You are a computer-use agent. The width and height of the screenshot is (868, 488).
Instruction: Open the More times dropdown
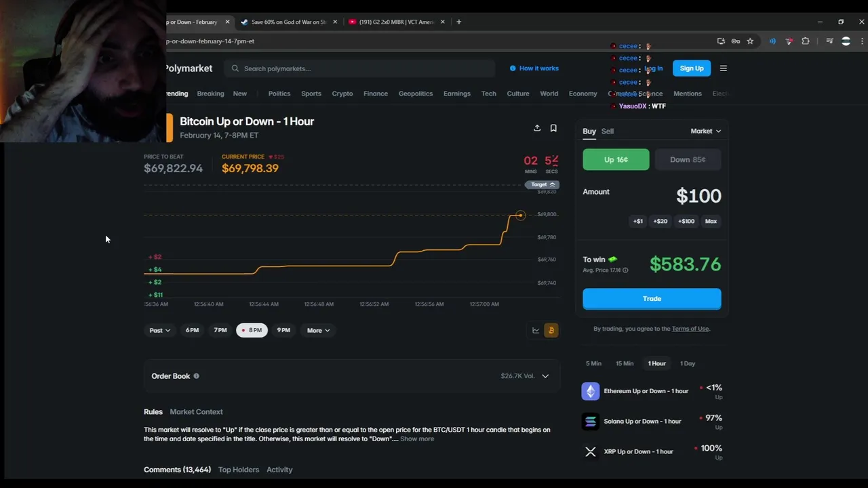(x=318, y=330)
